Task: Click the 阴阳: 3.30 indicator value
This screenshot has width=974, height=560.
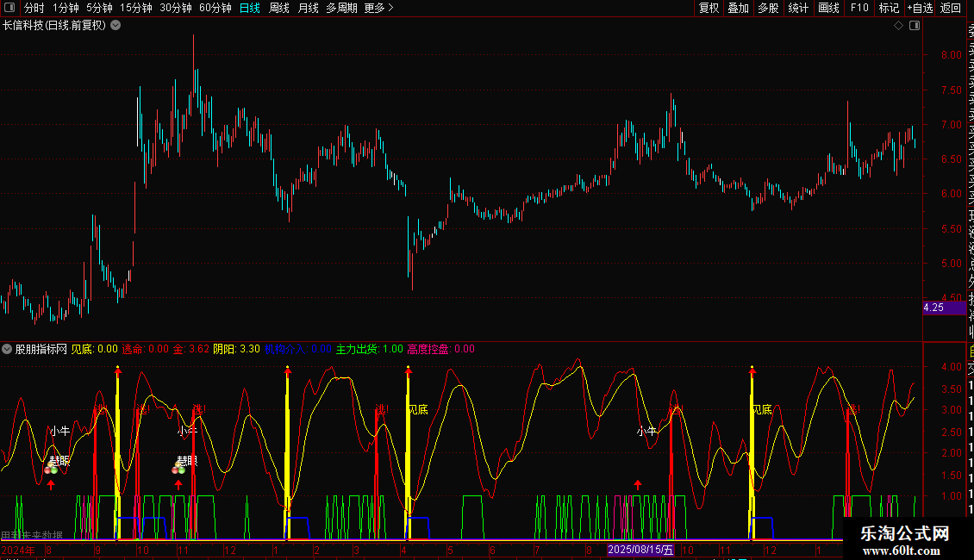Action: tap(237, 349)
